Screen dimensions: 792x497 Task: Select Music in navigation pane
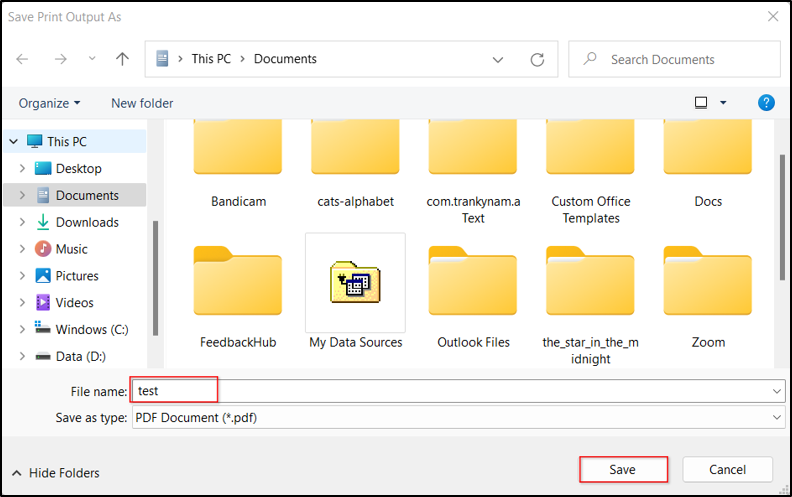[x=71, y=249]
